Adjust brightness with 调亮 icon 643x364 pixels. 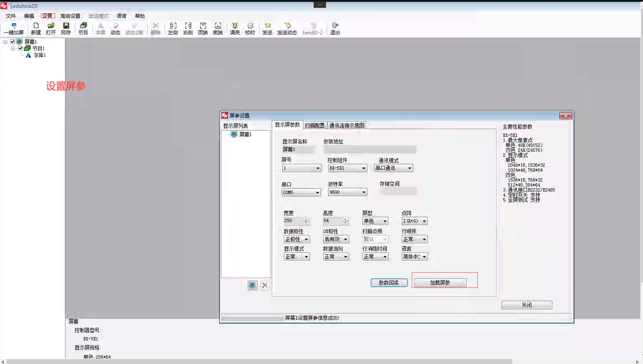click(235, 29)
